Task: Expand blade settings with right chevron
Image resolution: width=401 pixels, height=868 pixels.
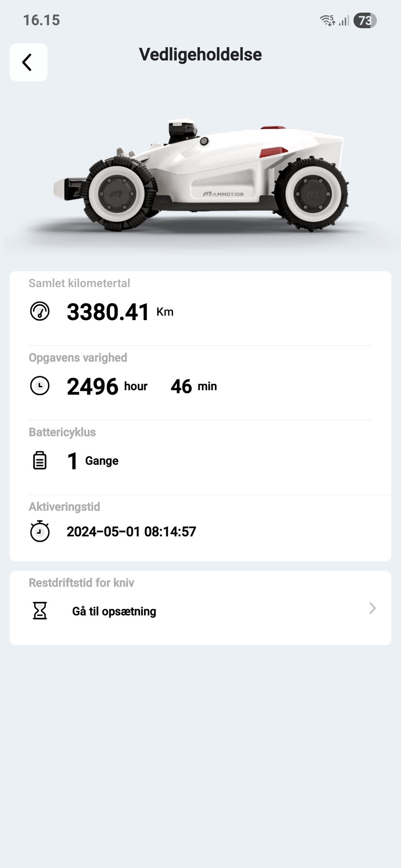Action: [x=373, y=608]
